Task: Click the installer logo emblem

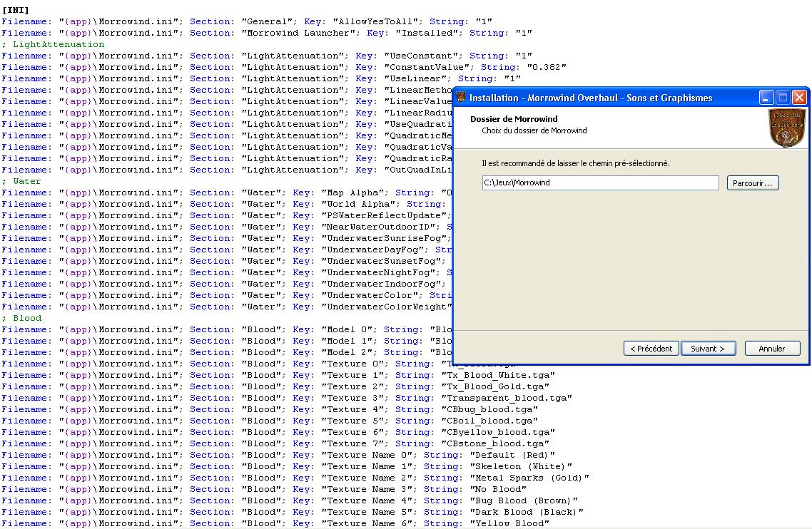Action: [786, 128]
